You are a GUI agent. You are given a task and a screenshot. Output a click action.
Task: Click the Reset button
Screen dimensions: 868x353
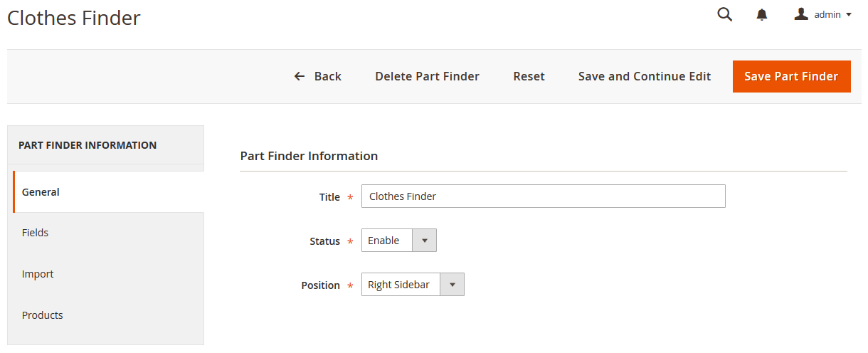tap(529, 76)
